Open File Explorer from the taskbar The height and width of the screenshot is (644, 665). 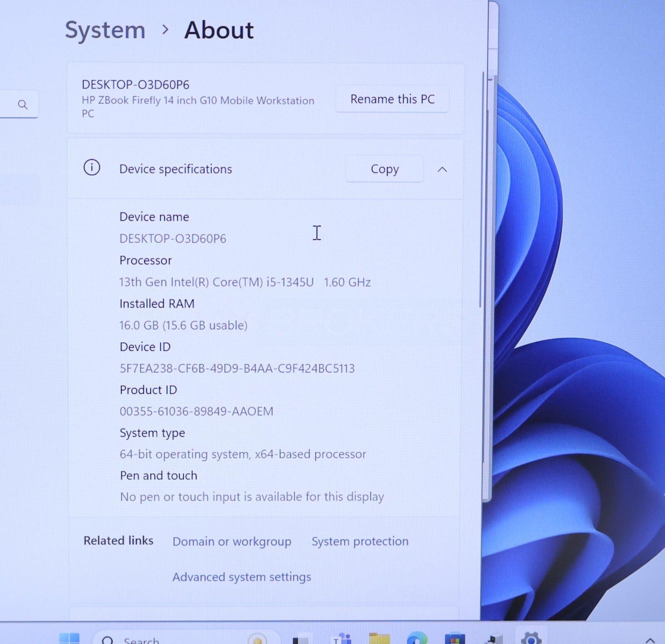click(x=379, y=638)
